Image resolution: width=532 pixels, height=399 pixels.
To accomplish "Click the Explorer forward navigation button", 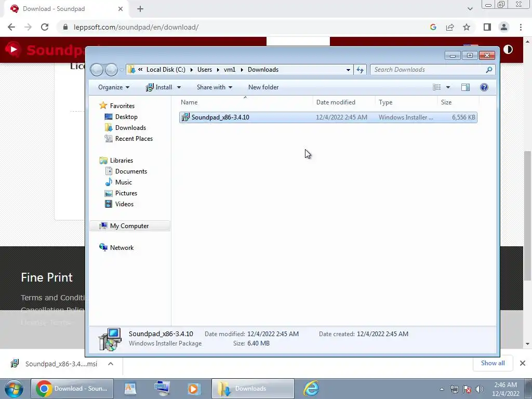I will (x=111, y=70).
